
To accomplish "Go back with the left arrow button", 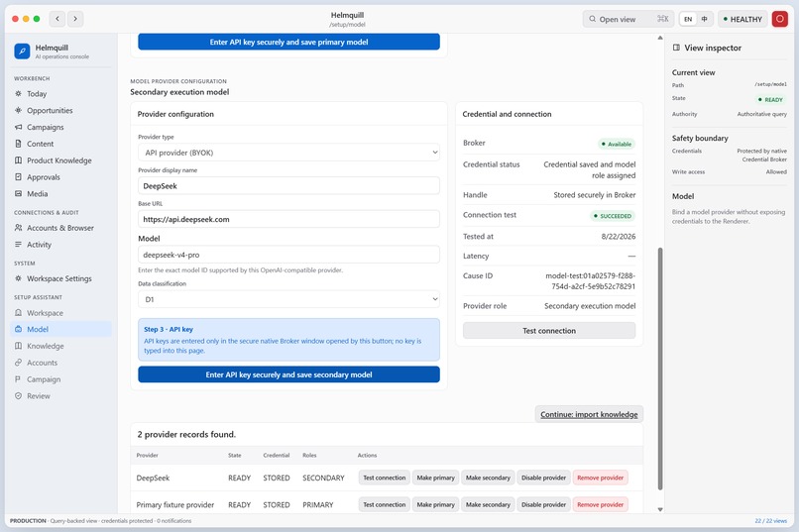I will 57,19.
